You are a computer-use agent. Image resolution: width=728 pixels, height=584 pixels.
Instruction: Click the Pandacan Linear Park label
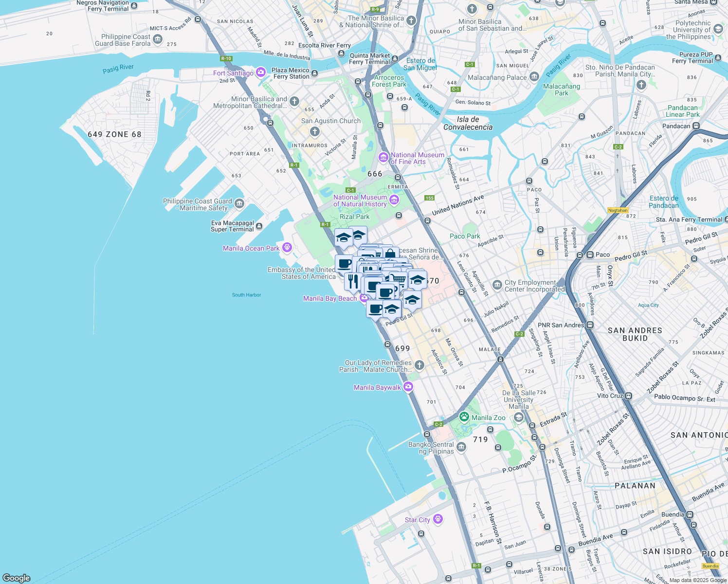pyautogui.click(x=683, y=111)
